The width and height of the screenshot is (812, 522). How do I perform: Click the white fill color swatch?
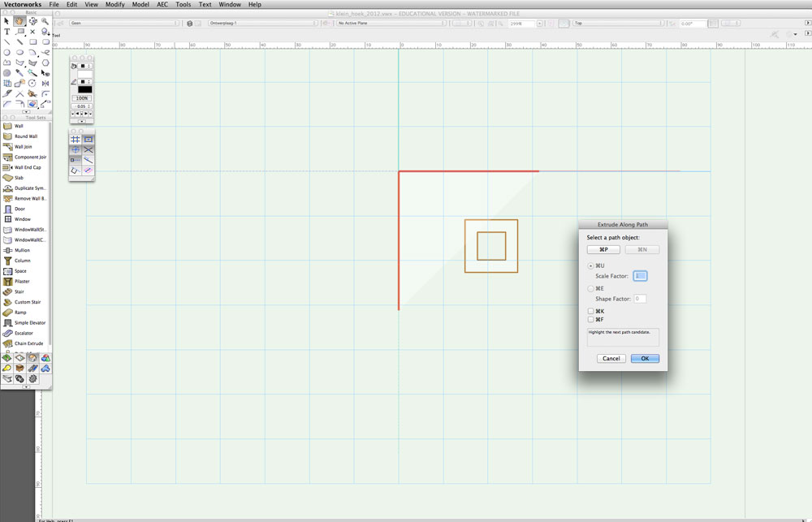tap(85, 74)
